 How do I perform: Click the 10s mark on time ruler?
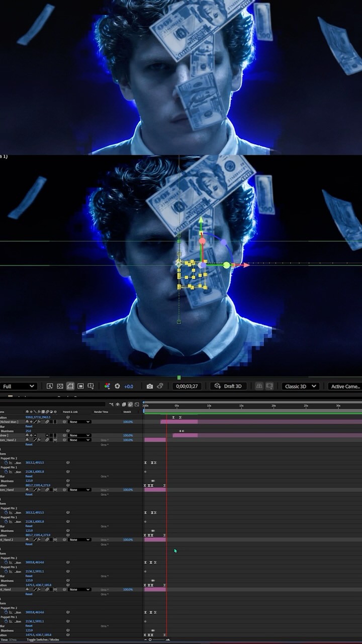pos(209,406)
